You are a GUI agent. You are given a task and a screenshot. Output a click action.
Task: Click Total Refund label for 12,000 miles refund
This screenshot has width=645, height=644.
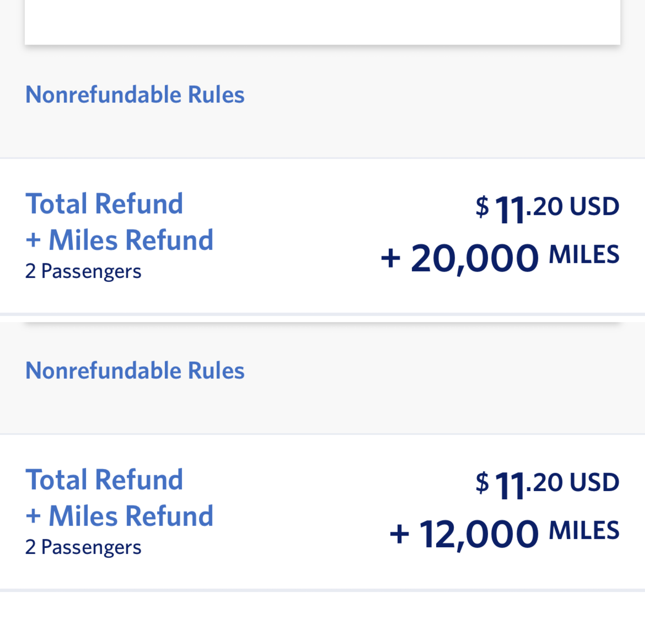[x=104, y=480]
